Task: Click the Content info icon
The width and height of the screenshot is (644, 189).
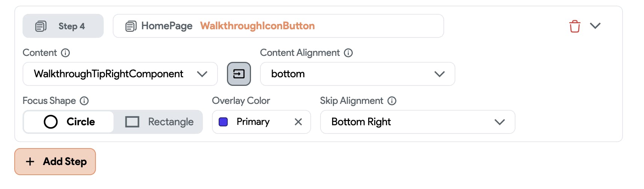Action: [65, 53]
